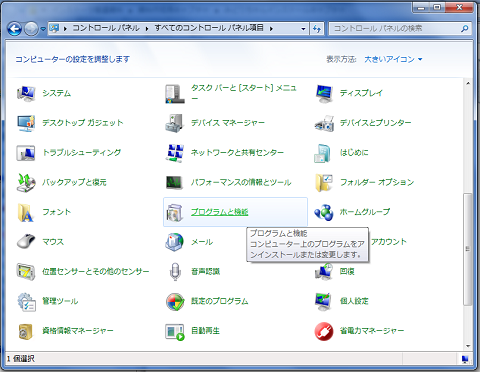Screen dimensions: 480x372
Task: Open 既定のプログラム
Action: (x=207, y=301)
